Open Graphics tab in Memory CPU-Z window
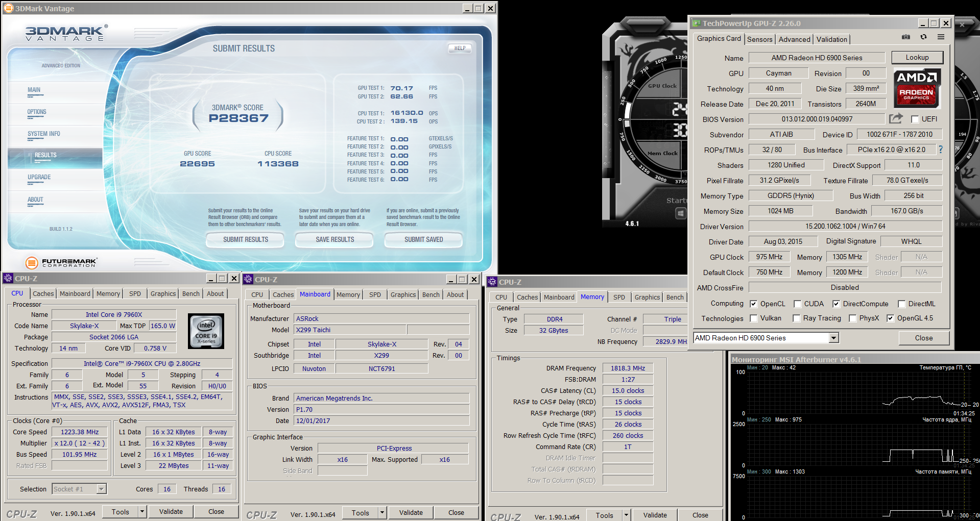Screen dimensions: 980x521 [x=647, y=297]
